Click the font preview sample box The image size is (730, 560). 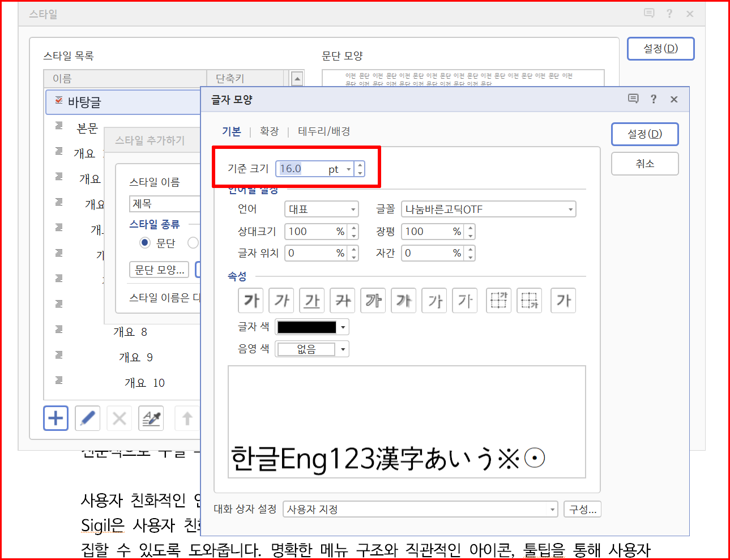pyautogui.click(x=407, y=422)
